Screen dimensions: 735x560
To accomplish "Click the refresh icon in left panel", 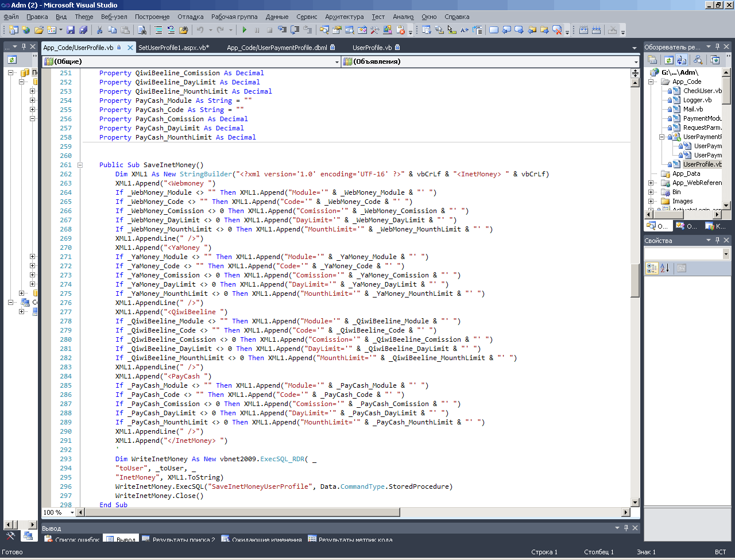I will (x=12, y=60).
